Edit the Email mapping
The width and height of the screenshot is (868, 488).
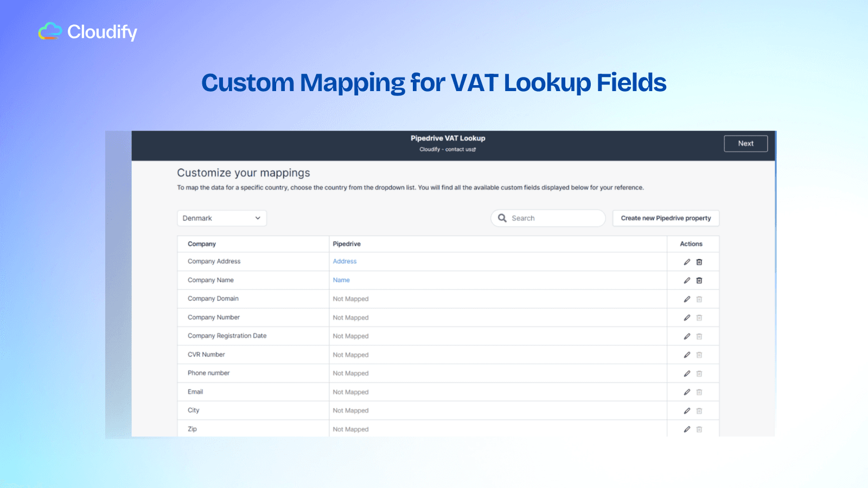click(687, 392)
